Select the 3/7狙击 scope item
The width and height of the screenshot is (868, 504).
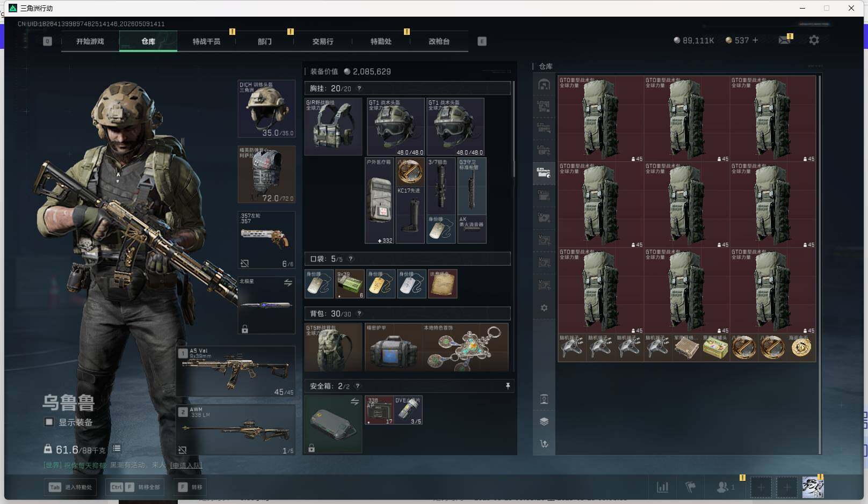441,186
